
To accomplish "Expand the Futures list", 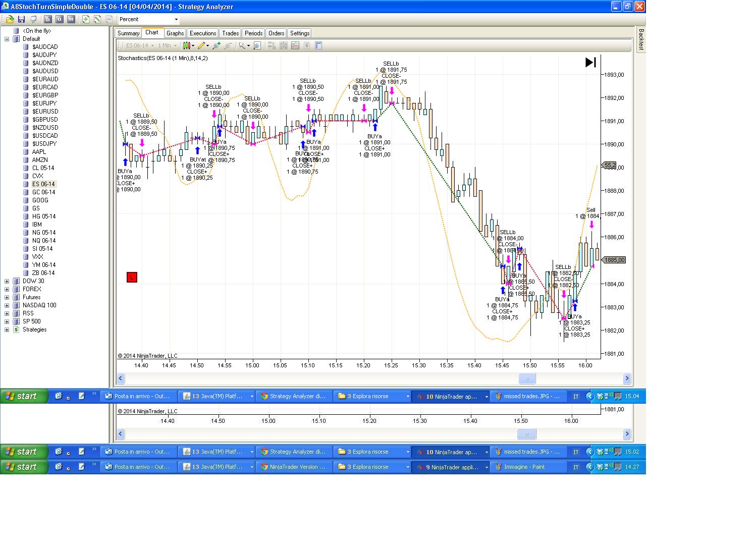I will click(7, 297).
